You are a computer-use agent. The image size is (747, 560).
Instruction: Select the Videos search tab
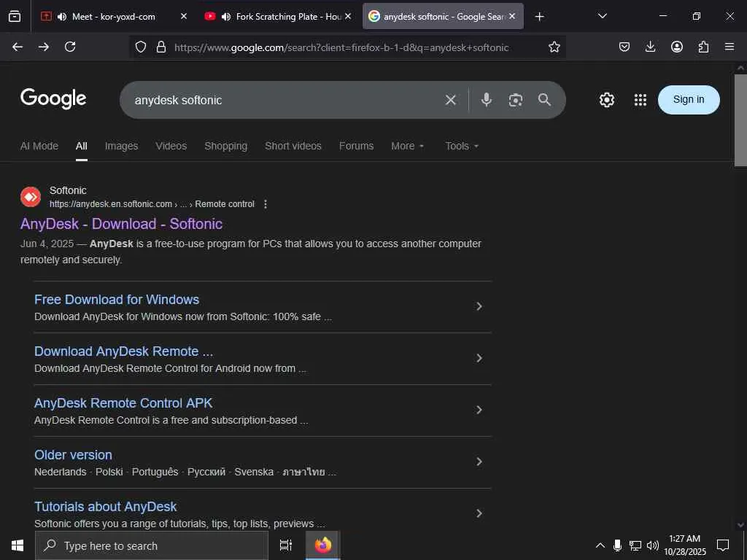click(x=171, y=146)
